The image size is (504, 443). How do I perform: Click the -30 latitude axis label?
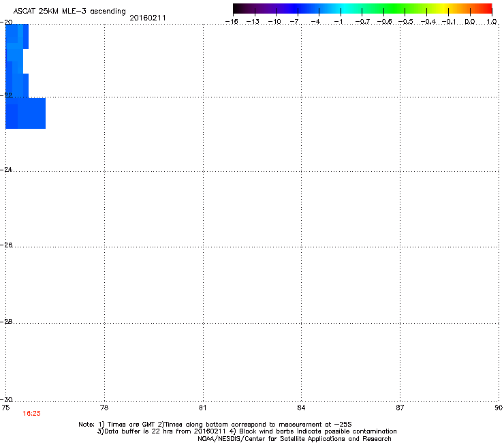point(7,399)
